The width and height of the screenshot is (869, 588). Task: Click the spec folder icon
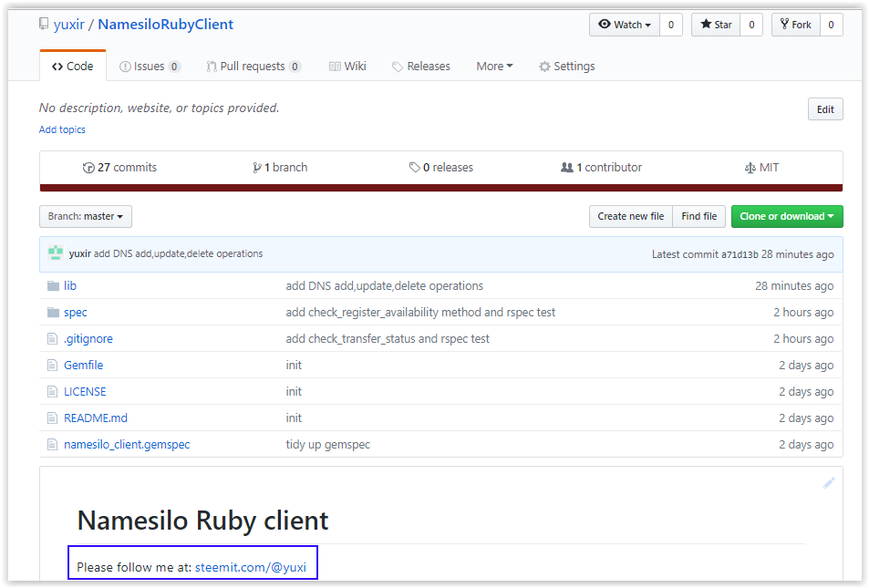click(x=53, y=313)
